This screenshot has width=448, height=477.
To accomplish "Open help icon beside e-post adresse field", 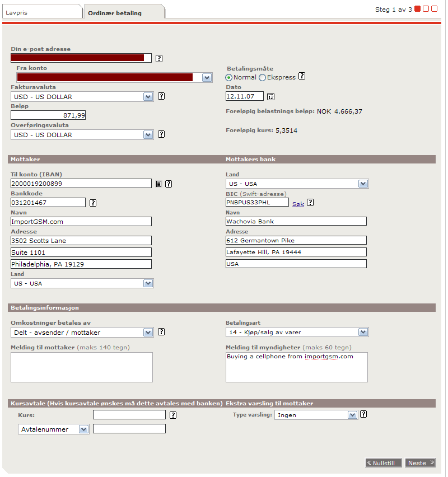I will [x=159, y=58].
